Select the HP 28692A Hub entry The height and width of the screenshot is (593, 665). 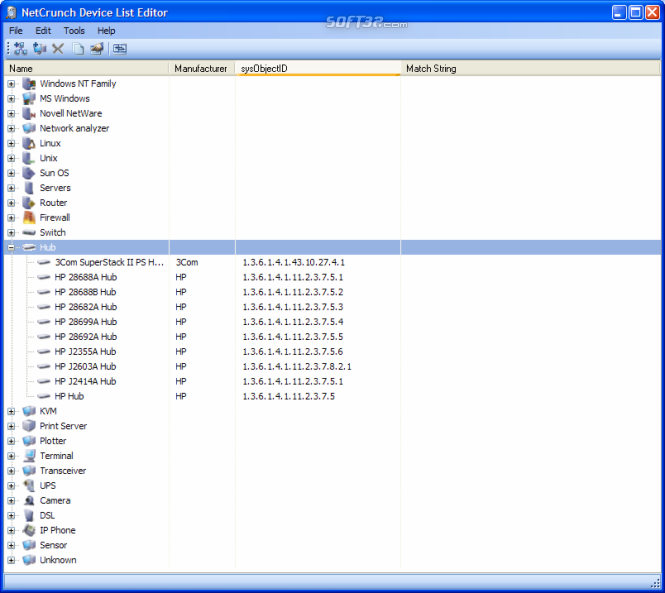(86, 336)
